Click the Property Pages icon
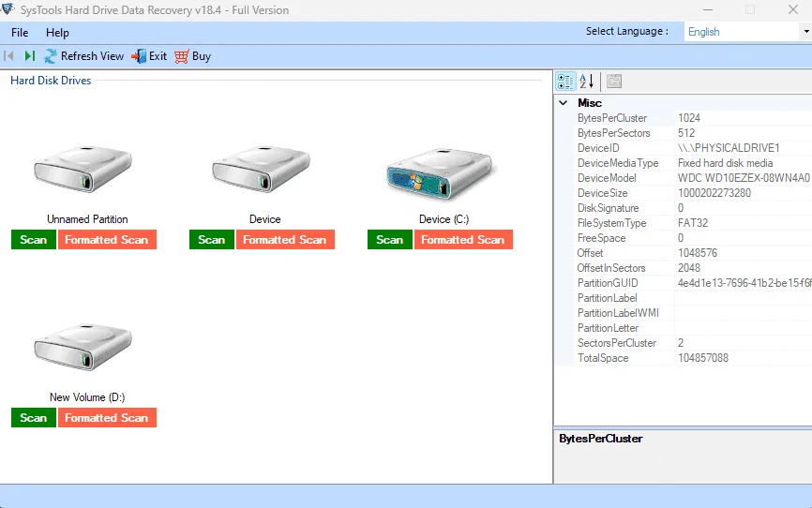 pyautogui.click(x=614, y=82)
